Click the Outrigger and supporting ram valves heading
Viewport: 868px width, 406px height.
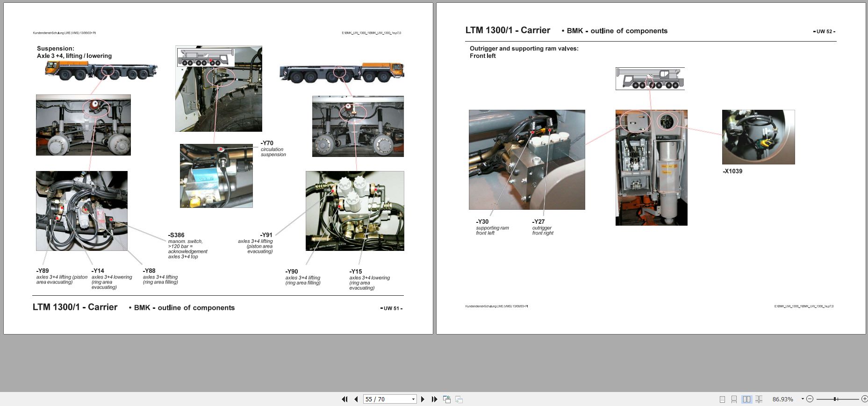click(x=524, y=52)
